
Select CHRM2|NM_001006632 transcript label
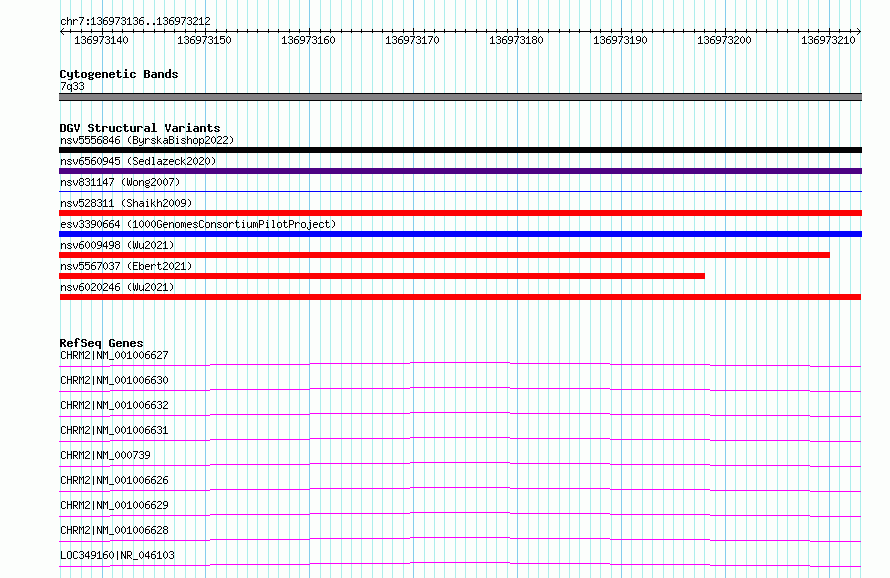tap(114, 405)
